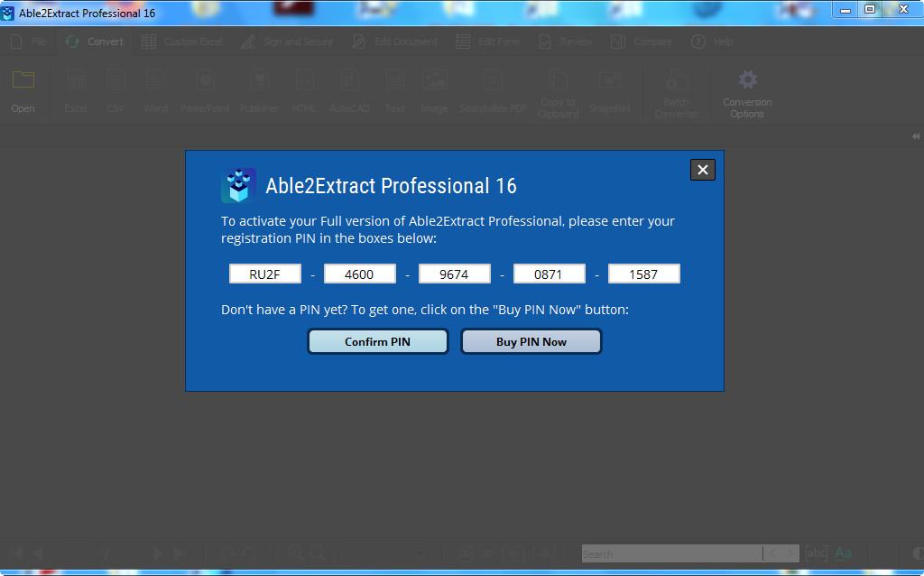This screenshot has width=924, height=576.
Task: Open the Sign and Secure tab
Action: pos(287,42)
